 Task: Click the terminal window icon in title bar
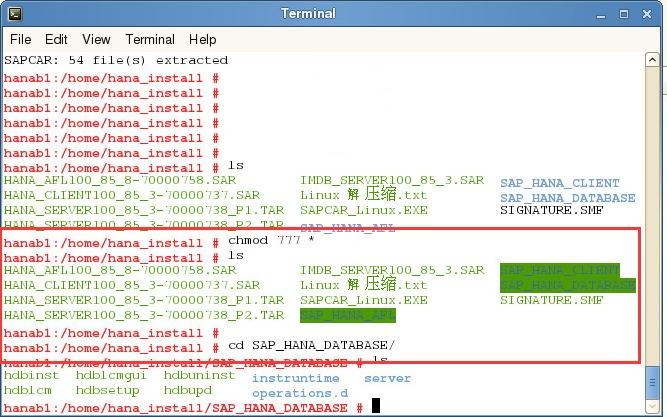(15, 14)
